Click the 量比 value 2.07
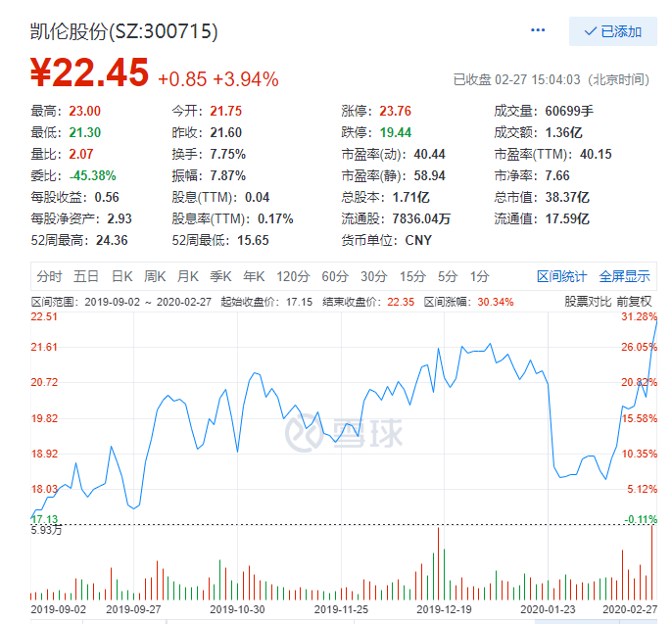Image resolution: width=672 pixels, height=624 pixels. (x=81, y=154)
